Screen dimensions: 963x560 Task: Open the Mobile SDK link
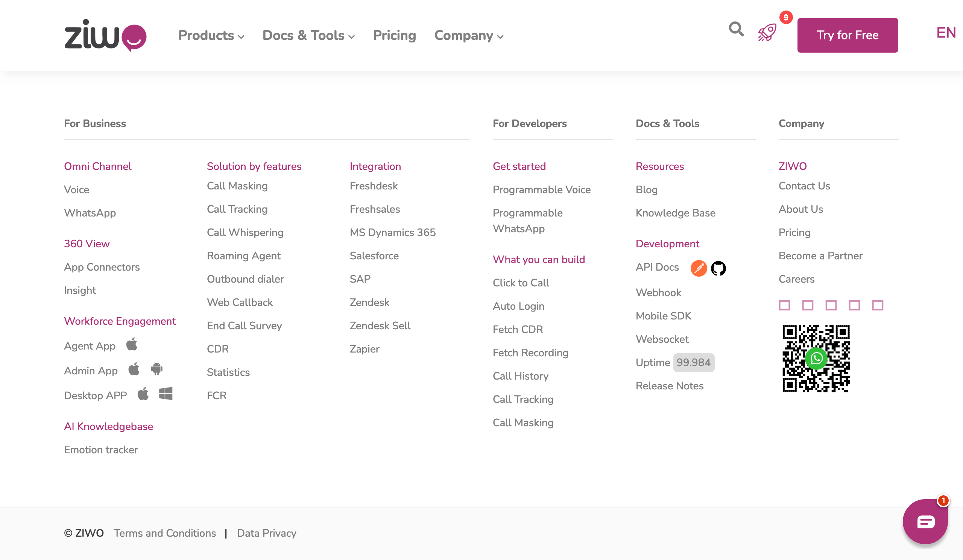pyautogui.click(x=664, y=316)
